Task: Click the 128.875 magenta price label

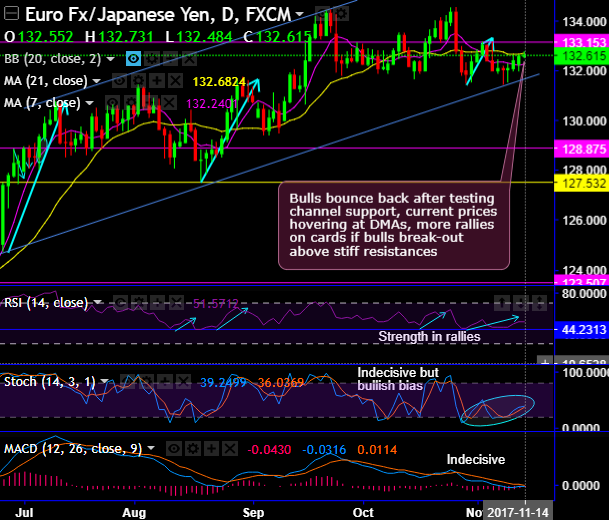Action: [581, 148]
